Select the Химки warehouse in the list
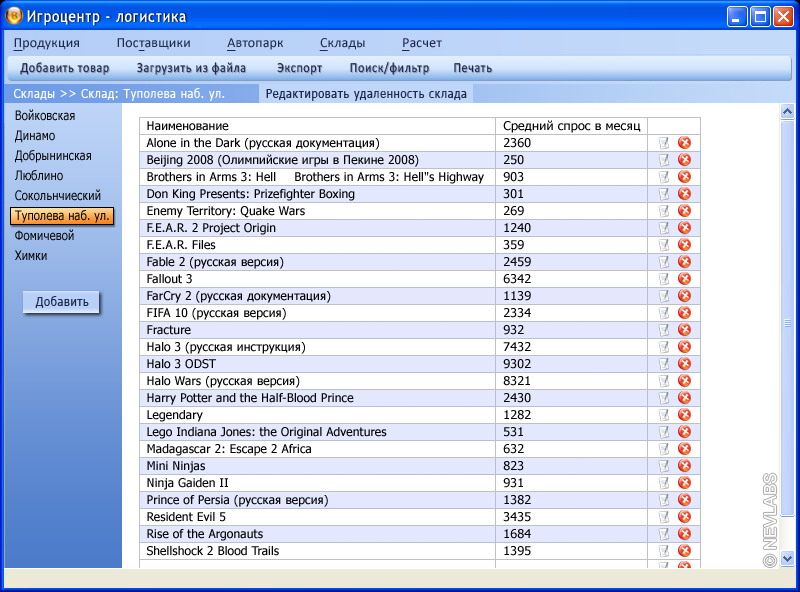800x592 pixels. pyautogui.click(x=31, y=256)
